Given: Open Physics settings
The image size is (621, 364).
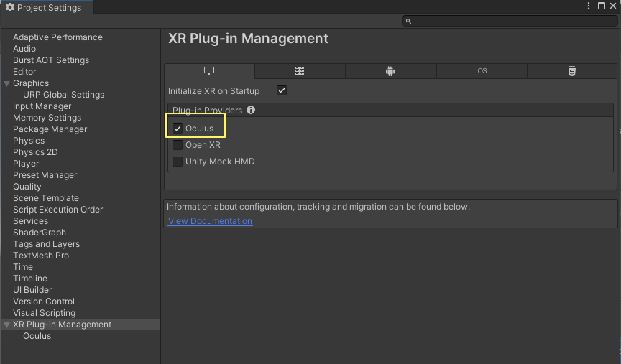Looking at the screenshot, I should coord(29,141).
